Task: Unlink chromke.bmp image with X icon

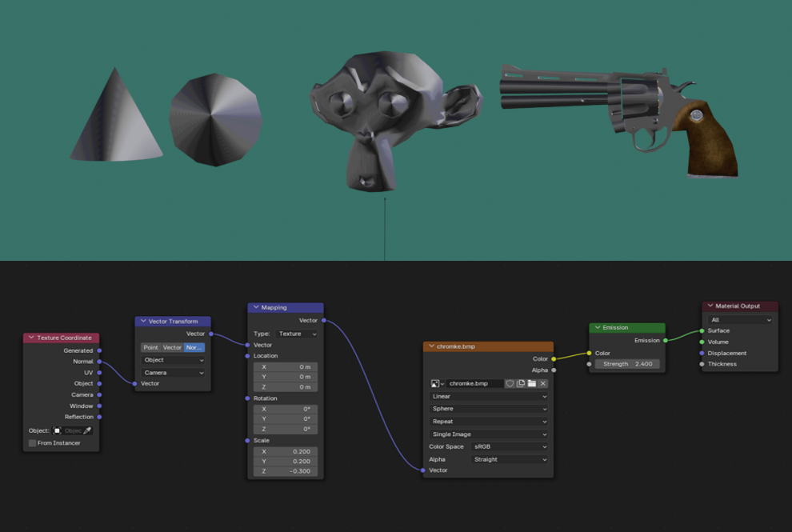Action: [x=543, y=383]
